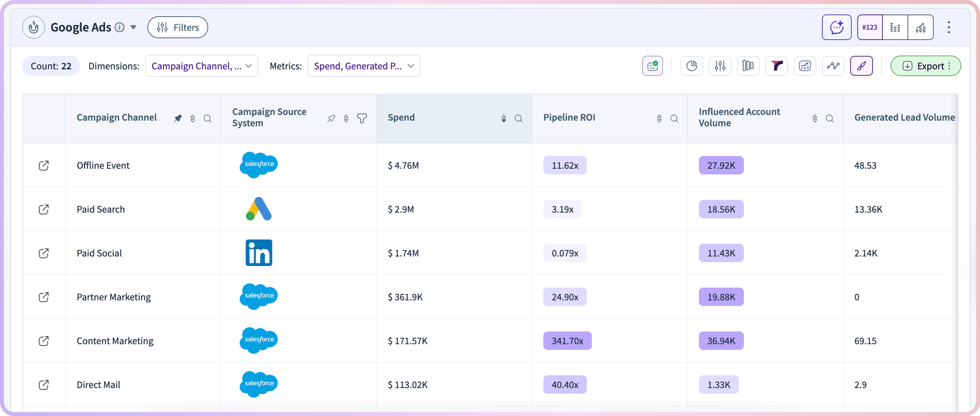The width and height of the screenshot is (980, 416).
Task: Open the AI chat assistant icon
Action: click(836, 27)
